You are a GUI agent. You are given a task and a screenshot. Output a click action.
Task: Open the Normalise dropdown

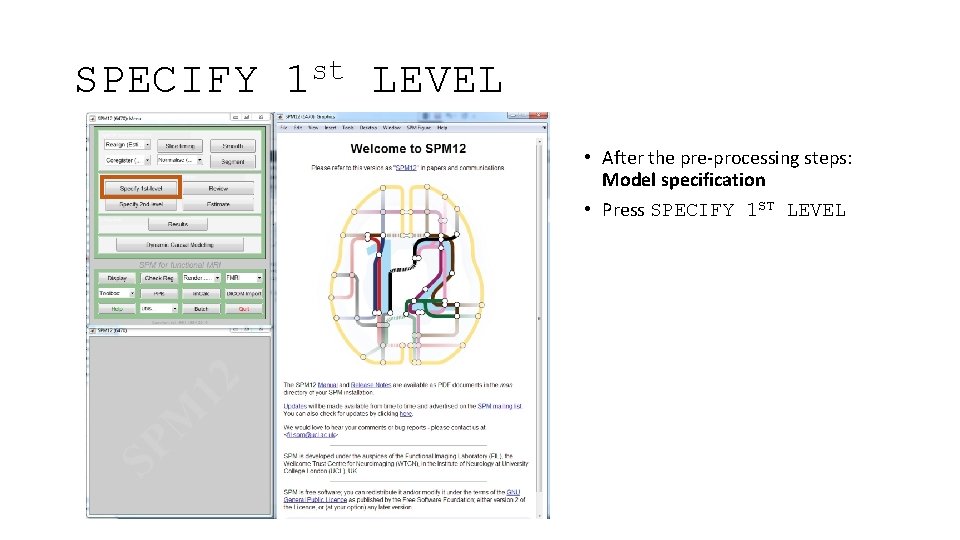[x=180, y=160]
